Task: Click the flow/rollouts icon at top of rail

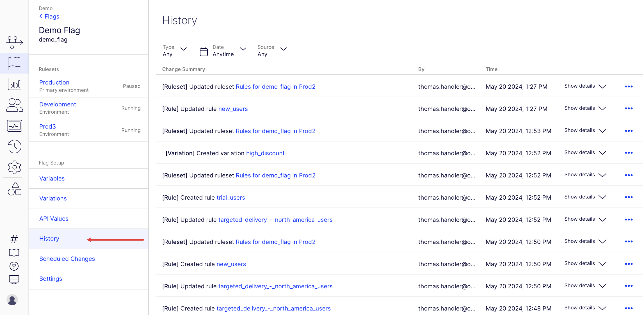Action: click(x=14, y=42)
